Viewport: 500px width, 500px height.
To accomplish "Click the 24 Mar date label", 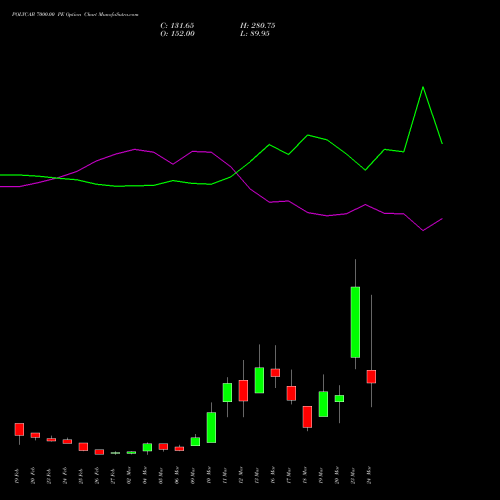I will pyautogui.click(x=369, y=476).
